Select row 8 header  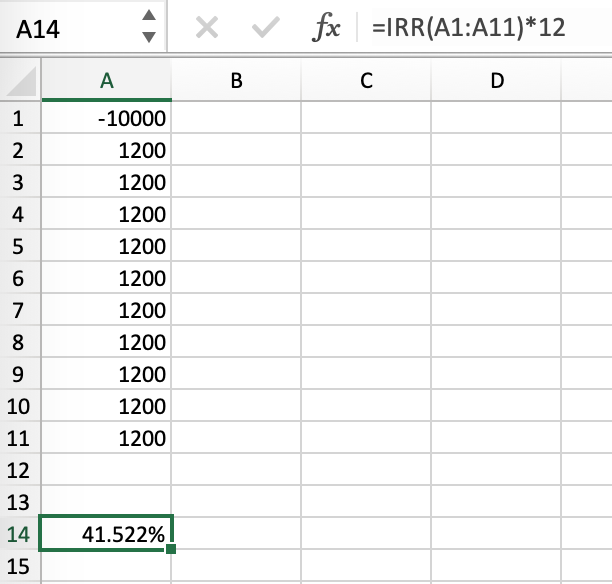pyautogui.click(x=20, y=342)
